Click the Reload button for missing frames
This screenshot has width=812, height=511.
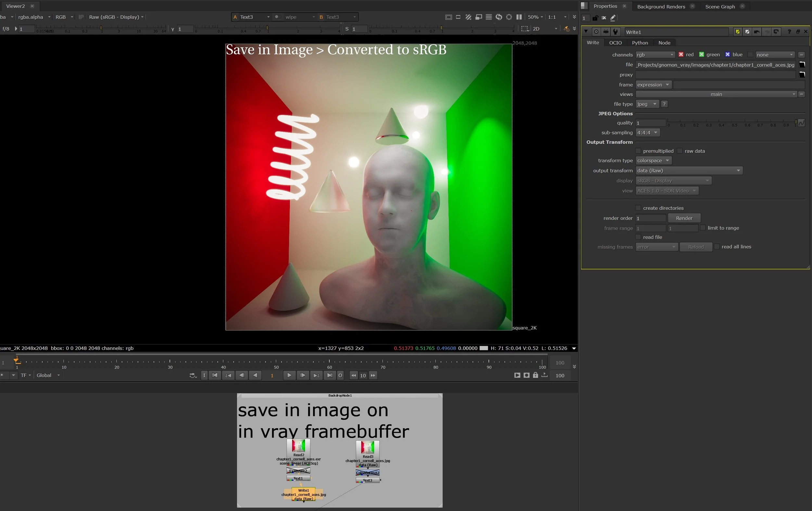click(696, 247)
